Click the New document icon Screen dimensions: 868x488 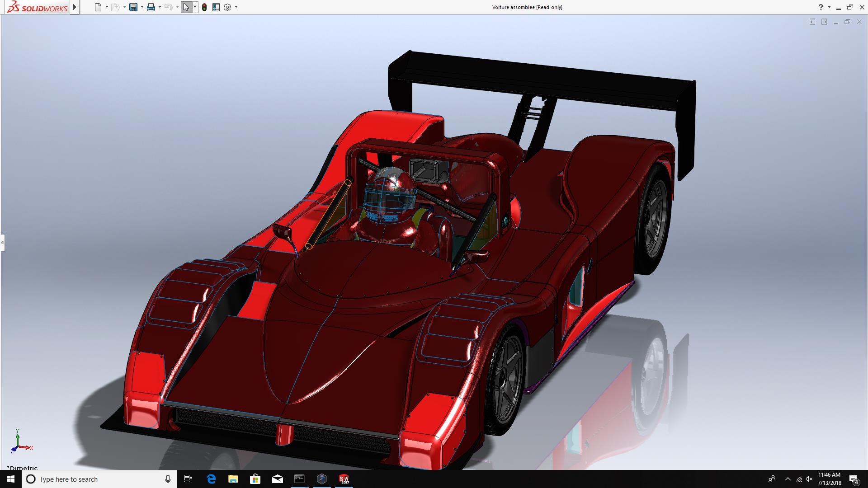pos(98,7)
